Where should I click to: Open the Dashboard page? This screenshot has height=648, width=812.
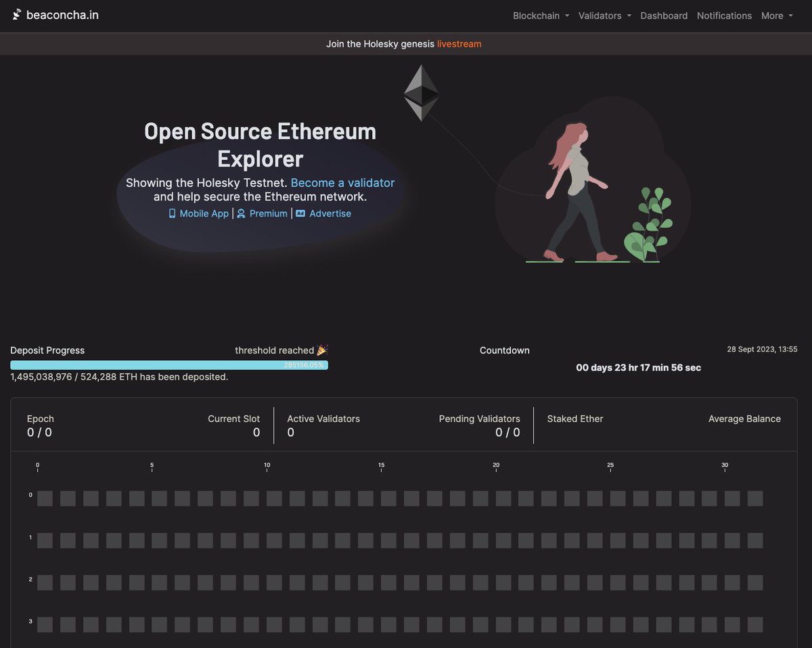[664, 15]
